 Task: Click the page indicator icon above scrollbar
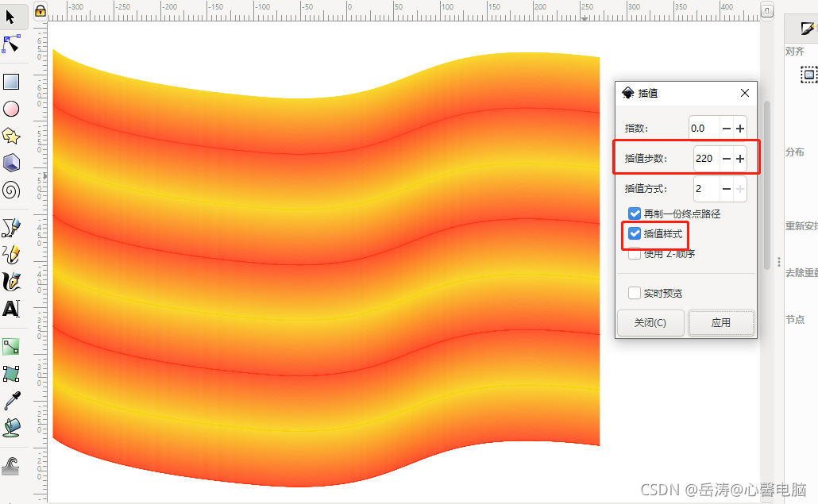(767, 10)
